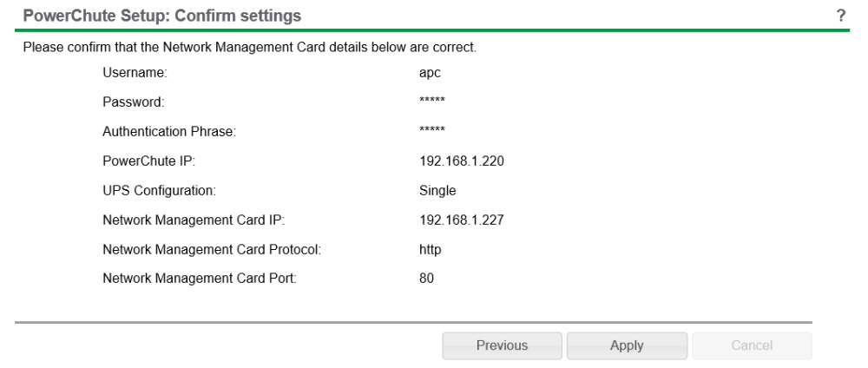
Task: Select the Username label
Action: coord(135,73)
